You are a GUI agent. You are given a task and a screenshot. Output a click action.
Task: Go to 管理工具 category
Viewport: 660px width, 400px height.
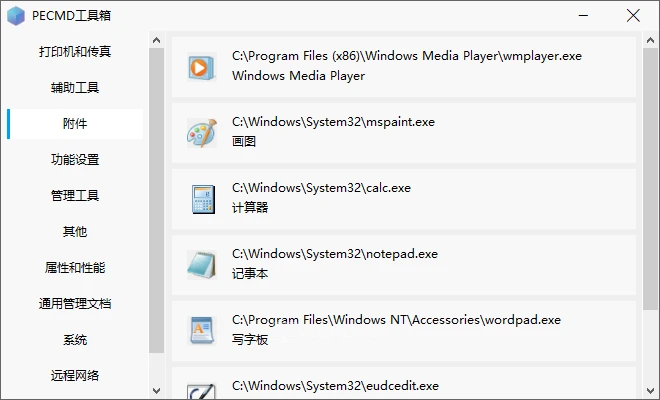(x=75, y=196)
